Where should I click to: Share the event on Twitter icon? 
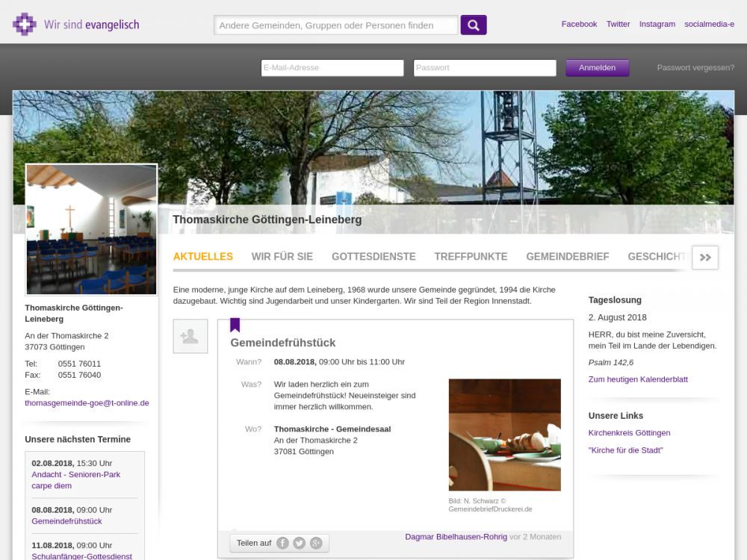(x=299, y=543)
